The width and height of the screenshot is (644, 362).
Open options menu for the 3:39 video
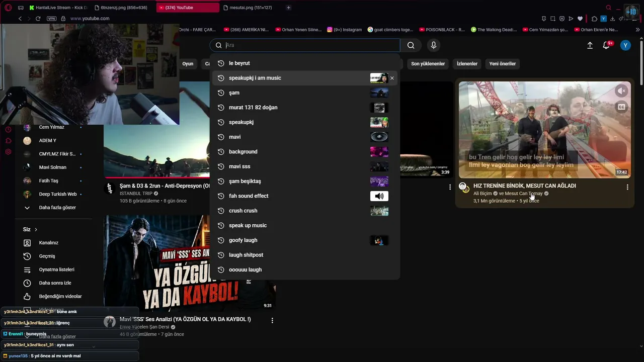(x=450, y=187)
